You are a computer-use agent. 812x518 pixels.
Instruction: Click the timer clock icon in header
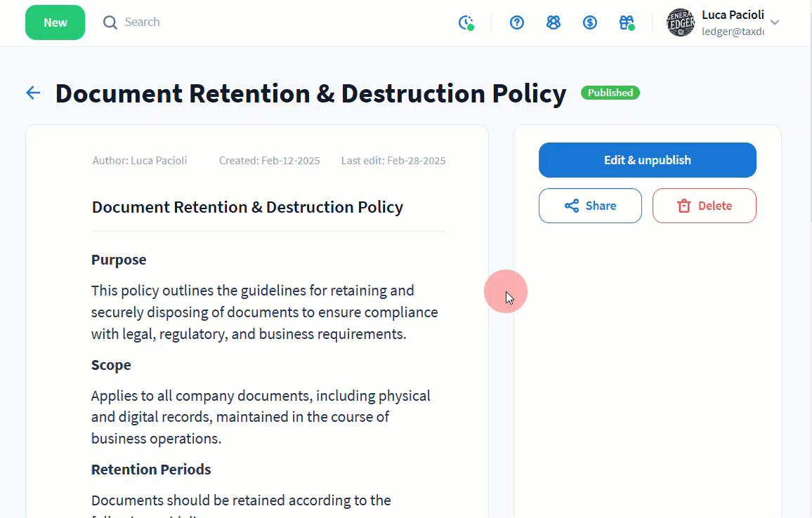(466, 22)
